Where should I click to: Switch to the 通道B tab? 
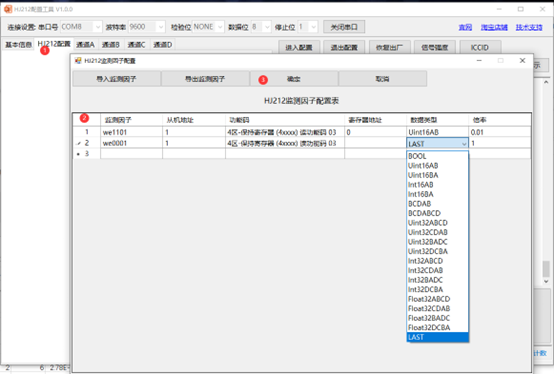pos(111,45)
